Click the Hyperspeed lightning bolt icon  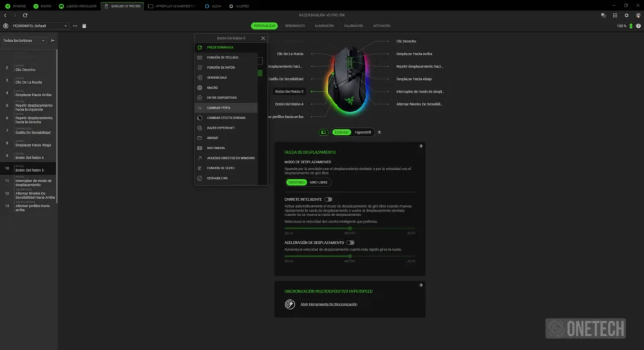(x=290, y=304)
